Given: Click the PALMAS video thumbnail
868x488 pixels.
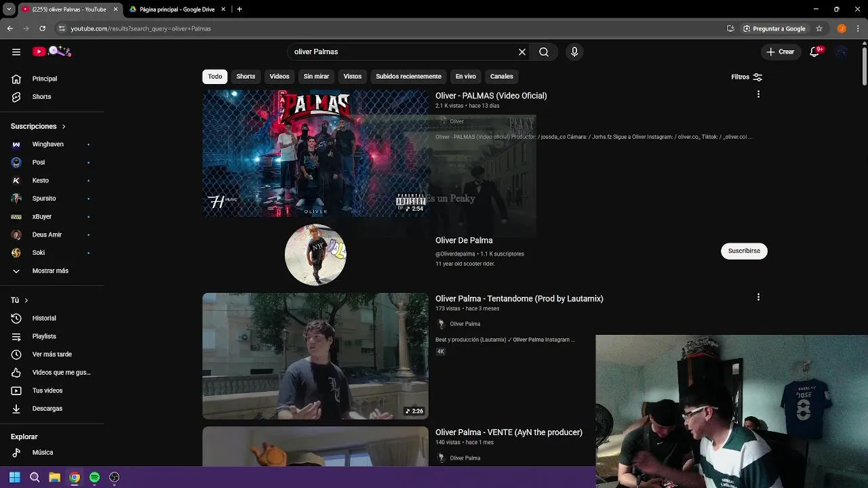Looking at the screenshot, I should (315, 153).
